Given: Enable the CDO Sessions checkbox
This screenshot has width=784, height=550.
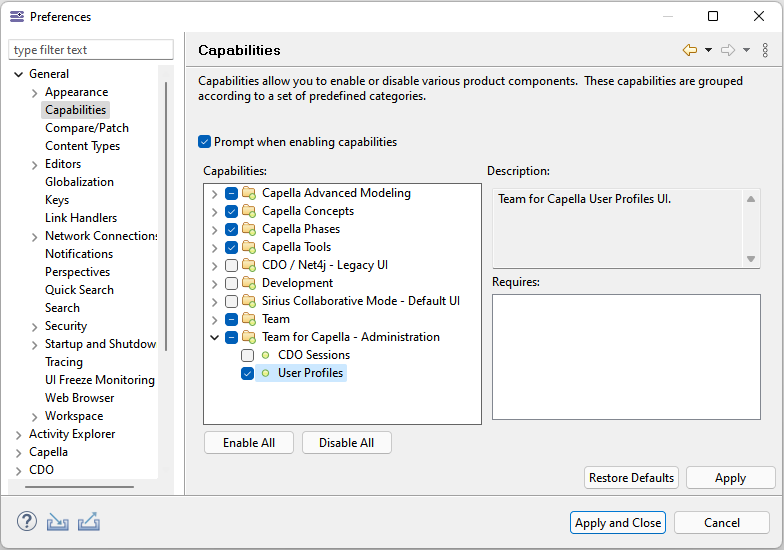Looking at the screenshot, I should [248, 355].
